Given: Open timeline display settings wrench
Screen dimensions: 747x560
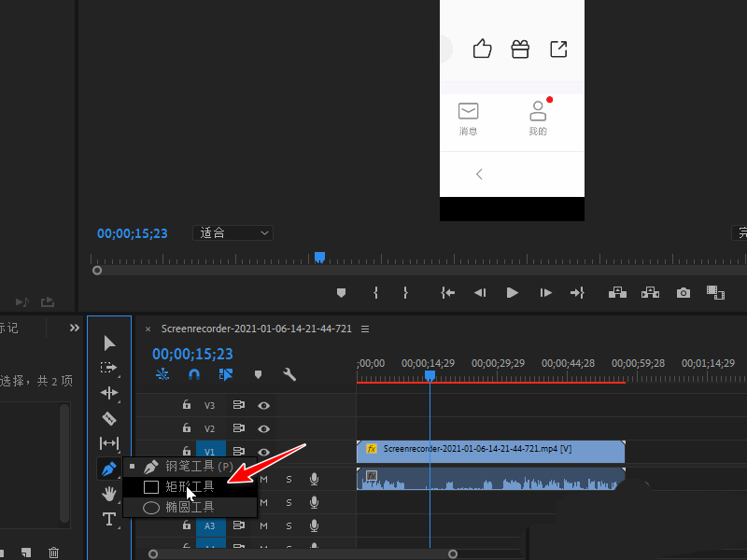Looking at the screenshot, I should point(289,374).
